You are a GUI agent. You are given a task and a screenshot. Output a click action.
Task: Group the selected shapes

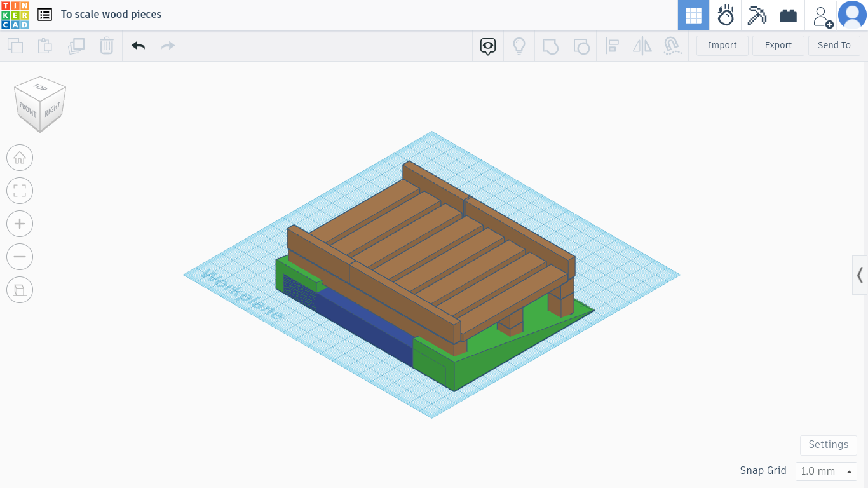pos(550,46)
